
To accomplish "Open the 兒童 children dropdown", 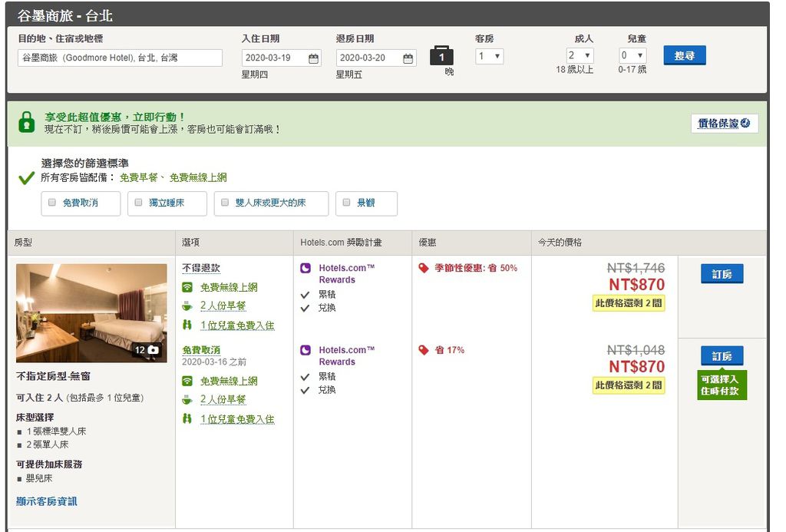I will (632, 55).
